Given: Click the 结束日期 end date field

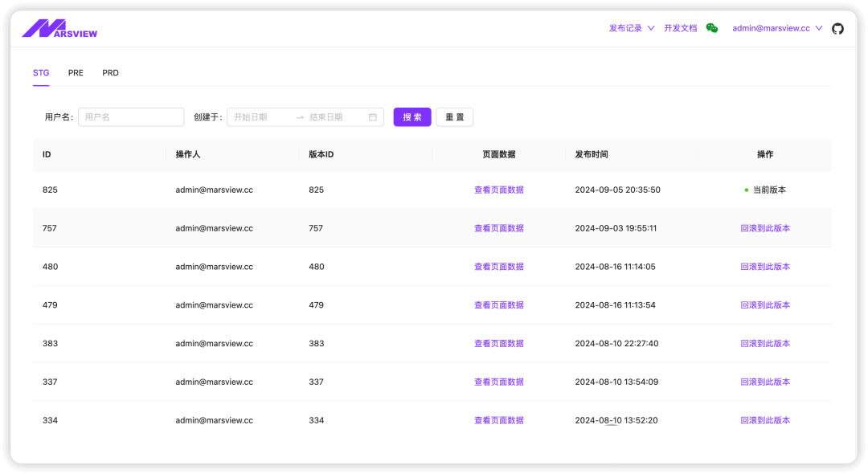Looking at the screenshot, I should (335, 117).
